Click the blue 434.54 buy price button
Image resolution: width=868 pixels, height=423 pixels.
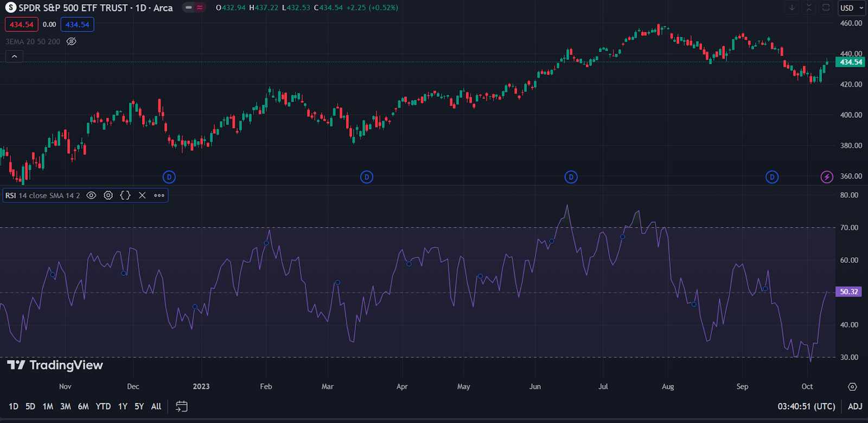[78, 24]
